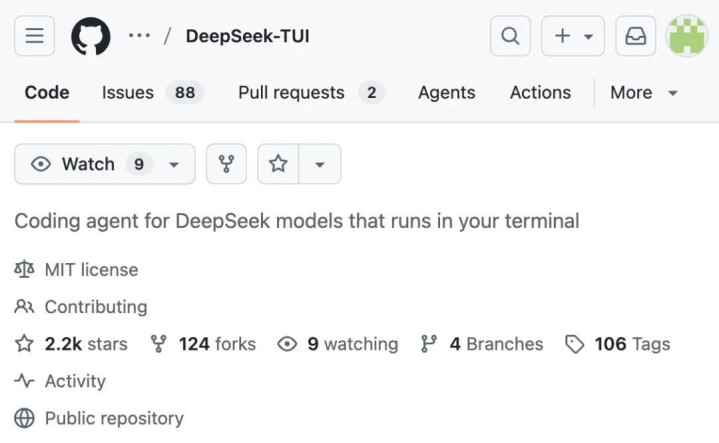Image resolution: width=719 pixels, height=443 pixels.
Task: Open the green user avatar menu
Action: [x=686, y=36]
